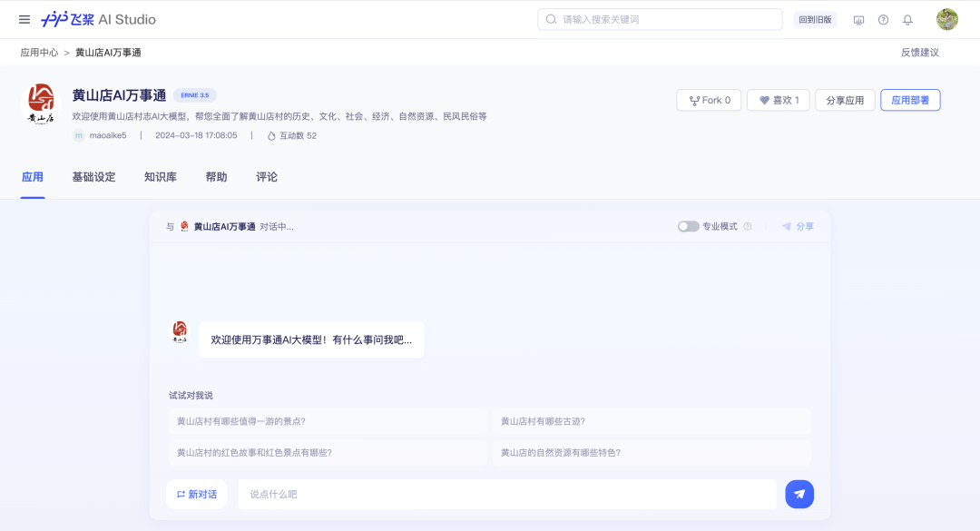Click the 应用中心 breadcrumb link
Viewport: 980px width, 531px height.
39,53
